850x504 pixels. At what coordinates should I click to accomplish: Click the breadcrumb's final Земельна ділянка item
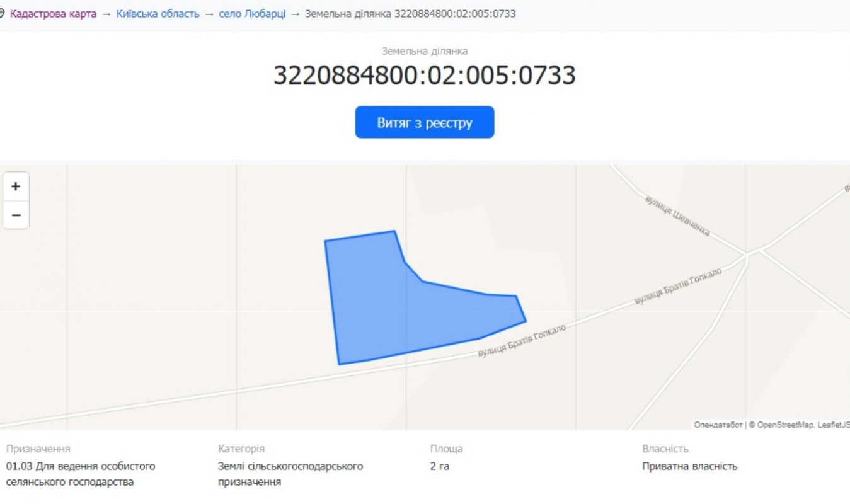pos(410,13)
